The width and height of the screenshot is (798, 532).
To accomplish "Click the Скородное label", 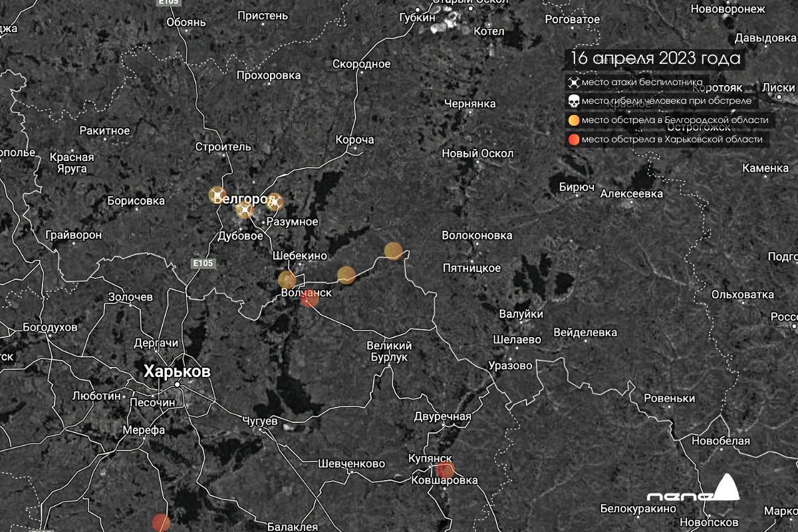I will pyautogui.click(x=361, y=64).
